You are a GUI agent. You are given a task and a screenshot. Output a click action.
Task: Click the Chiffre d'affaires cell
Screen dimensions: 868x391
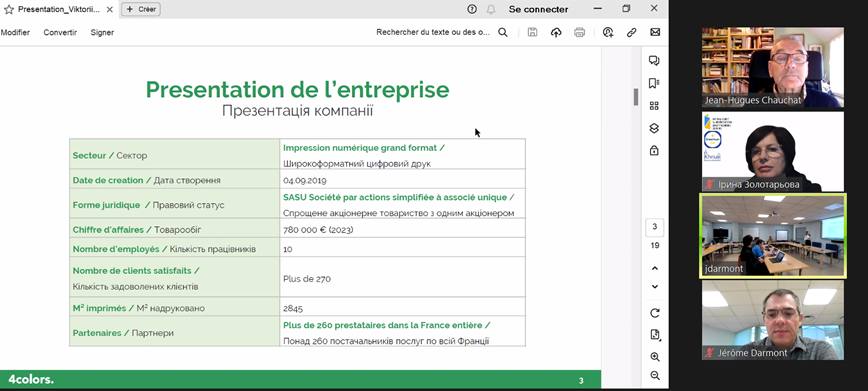174,228
